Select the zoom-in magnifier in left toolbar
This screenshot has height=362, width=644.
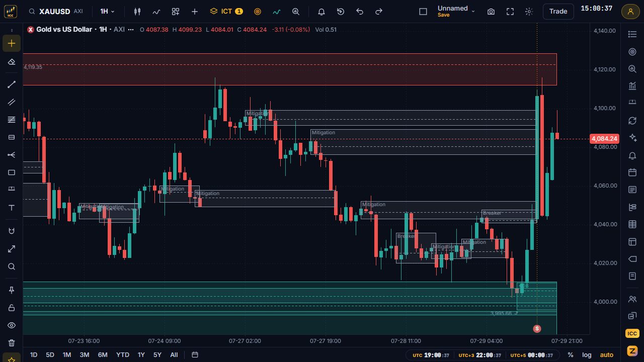tap(12, 266)
